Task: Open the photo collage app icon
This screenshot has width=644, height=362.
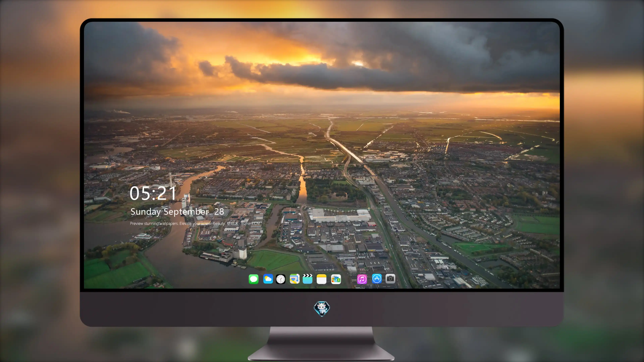Action: [x=336, y=279]
